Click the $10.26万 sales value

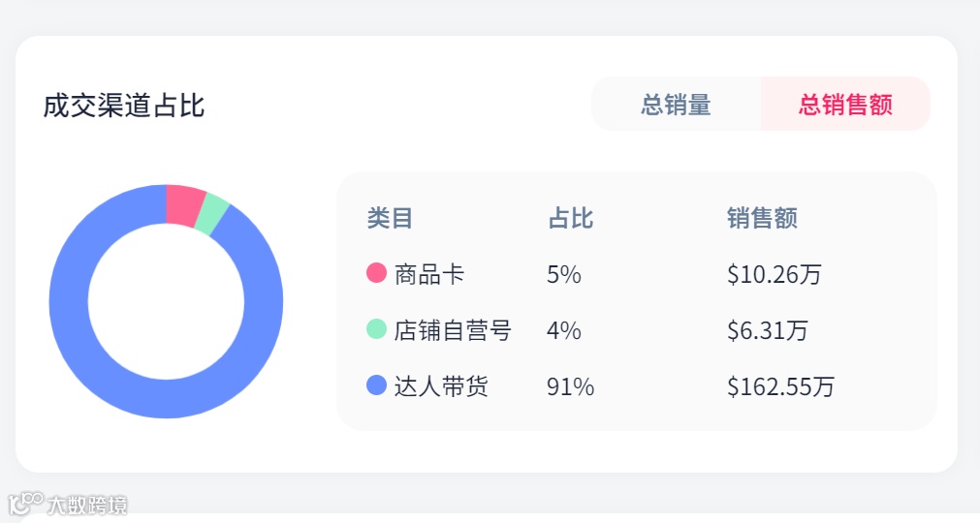(774, 274)
